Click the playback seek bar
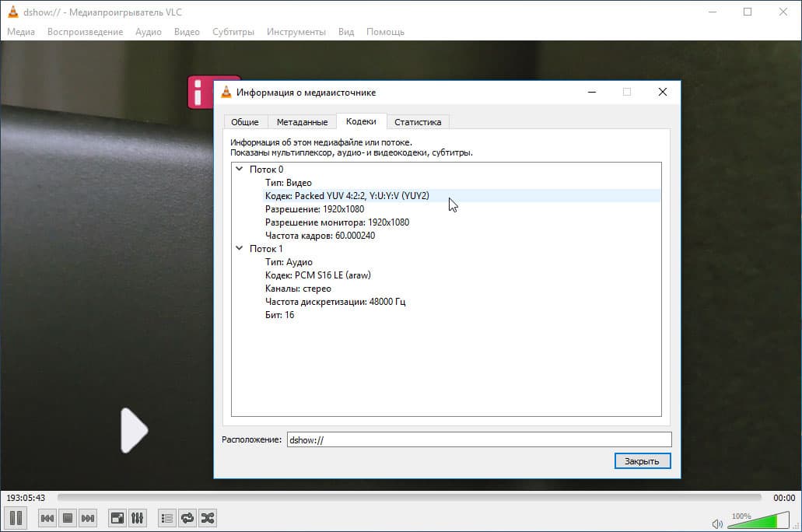The width and height of the screenshot is (802, 532). [x=409, y=497]
